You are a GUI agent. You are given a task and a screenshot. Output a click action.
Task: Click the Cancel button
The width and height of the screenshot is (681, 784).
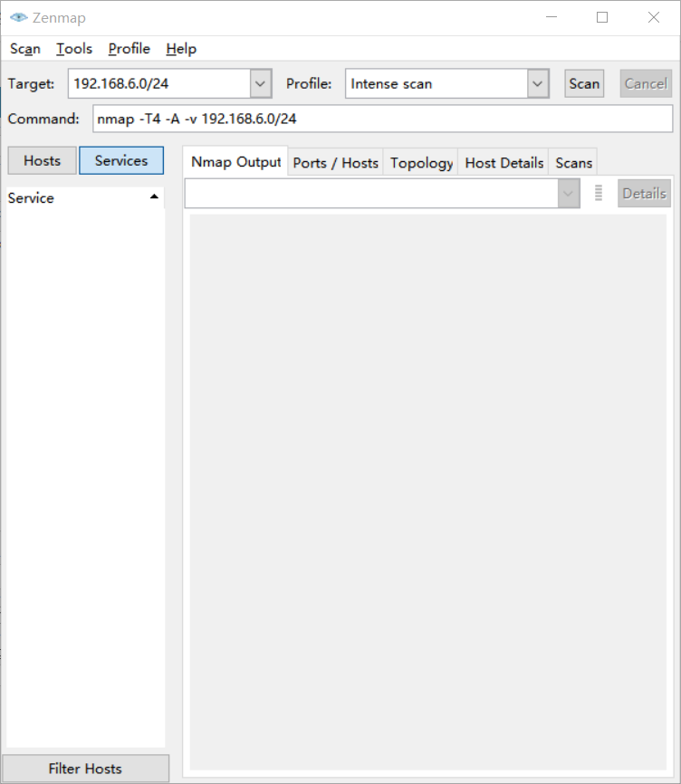646,83
